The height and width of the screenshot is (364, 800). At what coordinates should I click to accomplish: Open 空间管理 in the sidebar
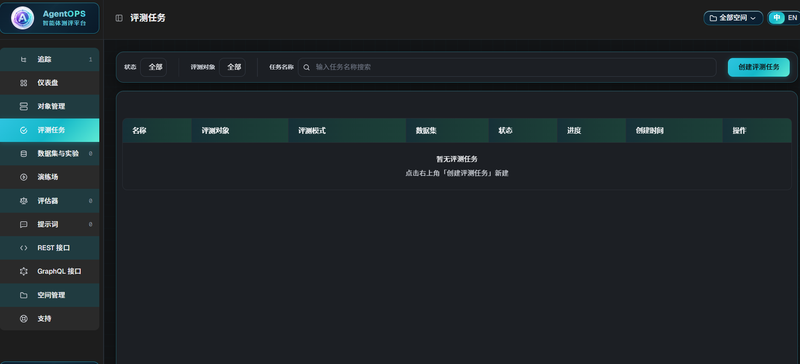[49, 295]
